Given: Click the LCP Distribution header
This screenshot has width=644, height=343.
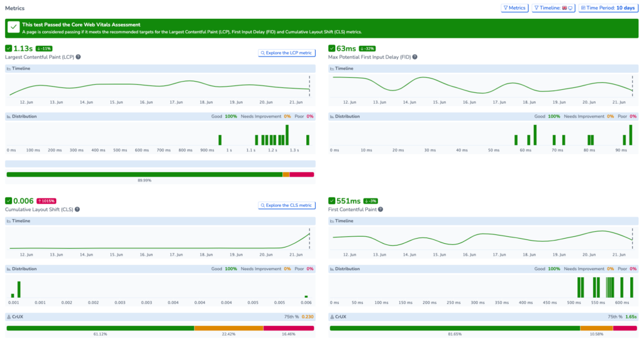Looking at the screenshot, I should coord(160,116).
